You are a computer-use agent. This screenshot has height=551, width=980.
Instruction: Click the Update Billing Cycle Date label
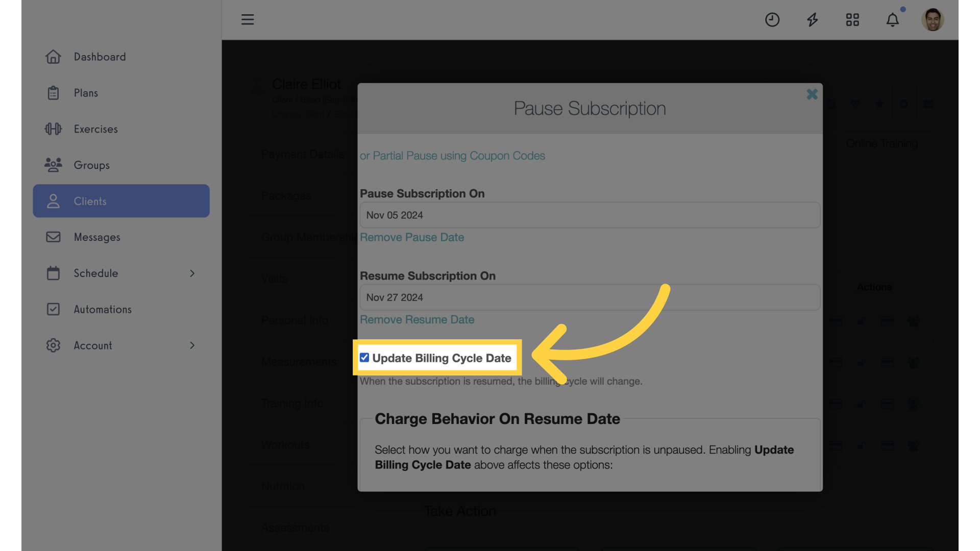442,358
